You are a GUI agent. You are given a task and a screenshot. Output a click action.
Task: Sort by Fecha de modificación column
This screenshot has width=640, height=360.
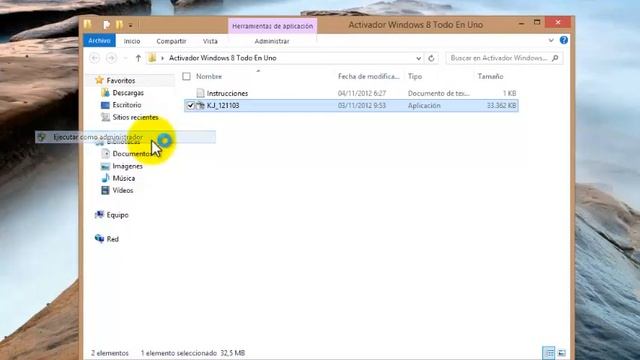click(369, 76)
